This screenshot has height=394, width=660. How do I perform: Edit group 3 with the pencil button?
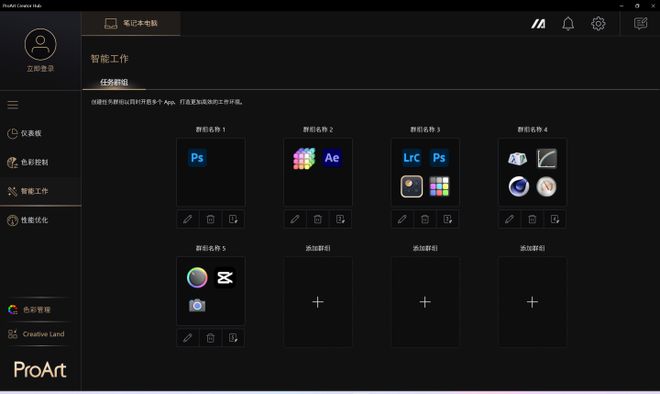(402, 219)
